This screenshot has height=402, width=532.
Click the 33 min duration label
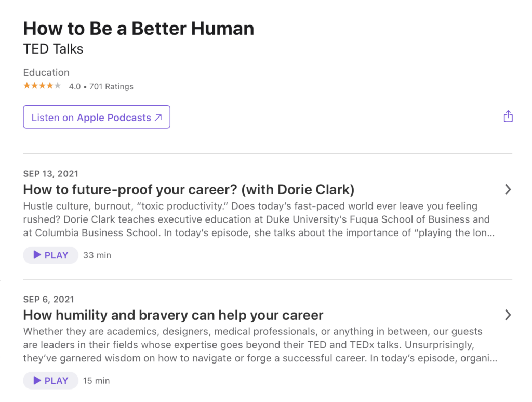[97, 255]
